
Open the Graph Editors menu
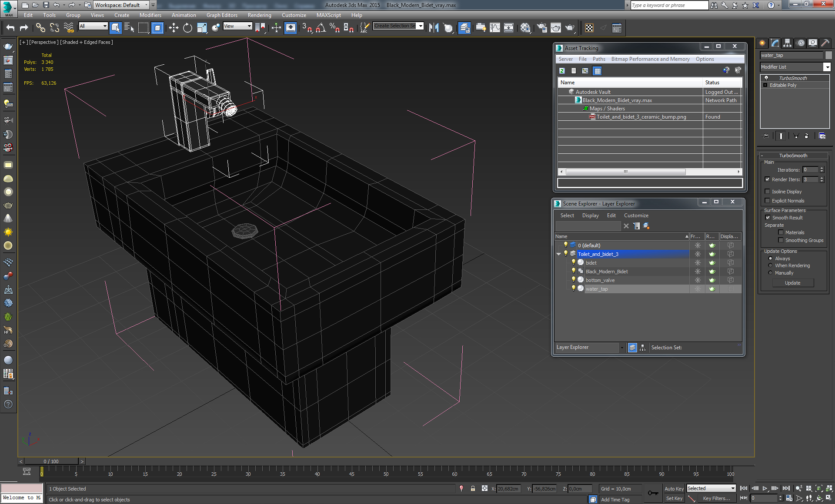coord(222,15)
